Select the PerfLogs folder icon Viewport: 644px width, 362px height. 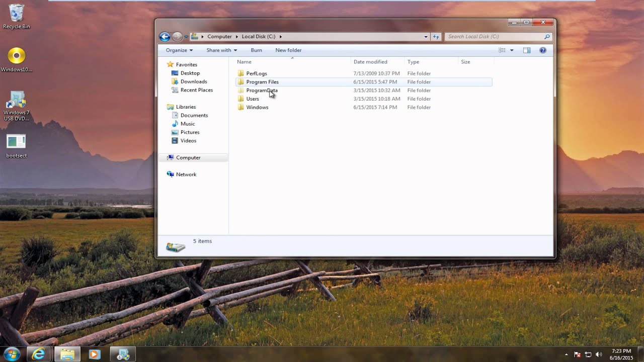pos(240,73)
